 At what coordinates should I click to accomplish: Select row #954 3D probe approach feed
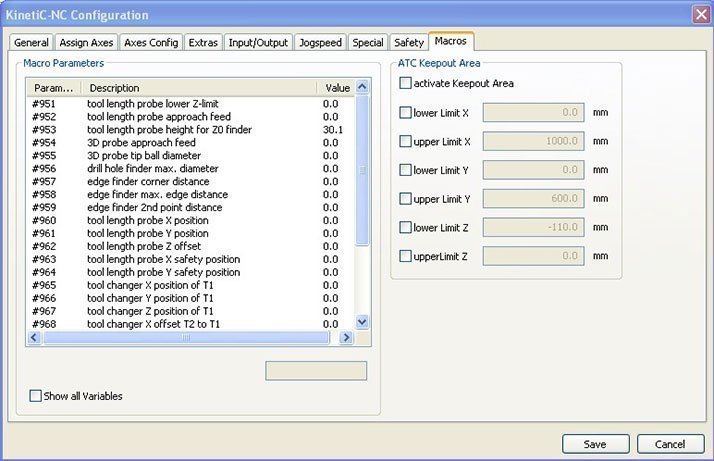click(x=190, y=143)
